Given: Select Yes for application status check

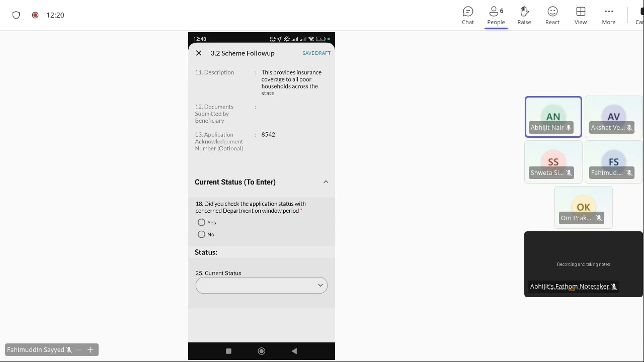Looking at the screenshot, I should click(x=201, y=222).
